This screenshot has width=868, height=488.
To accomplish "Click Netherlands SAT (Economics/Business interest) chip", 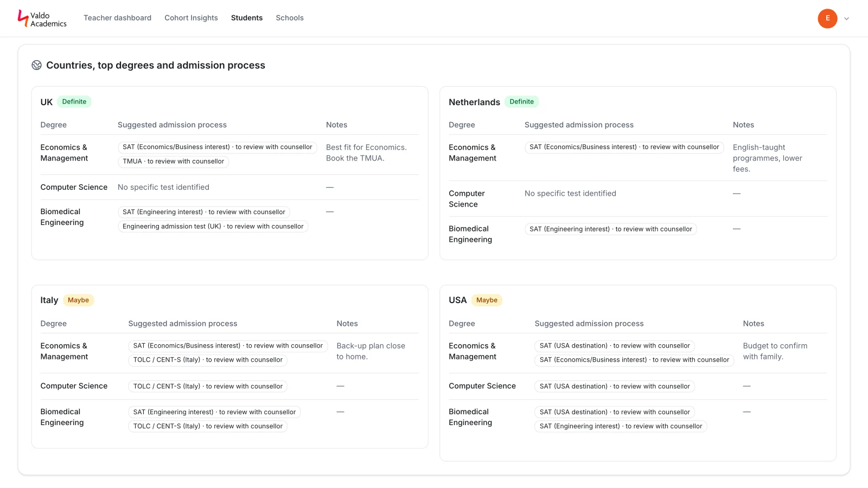I will tap(624, 147).
